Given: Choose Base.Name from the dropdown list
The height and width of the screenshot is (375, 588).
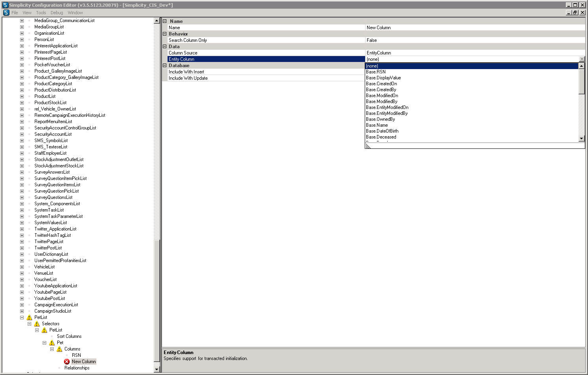Looking at the screenshot, I should pos(471,125).
